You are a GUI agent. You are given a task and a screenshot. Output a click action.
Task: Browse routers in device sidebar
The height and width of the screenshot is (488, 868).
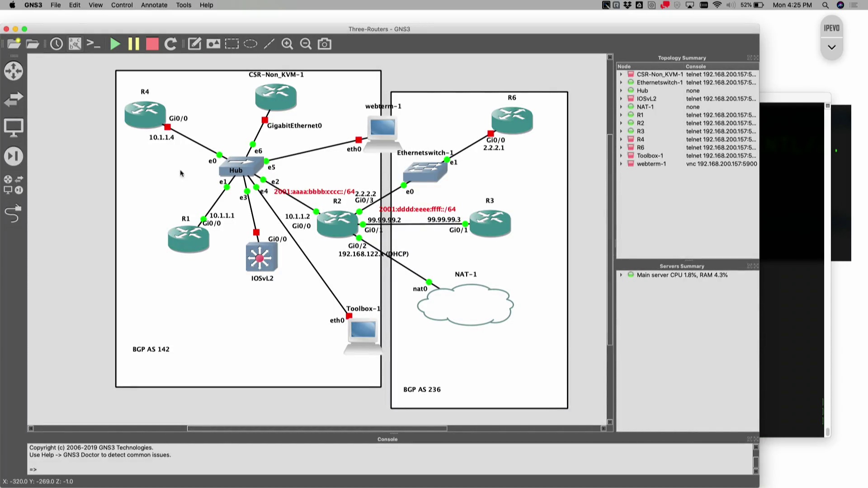[x=14, y=71]
